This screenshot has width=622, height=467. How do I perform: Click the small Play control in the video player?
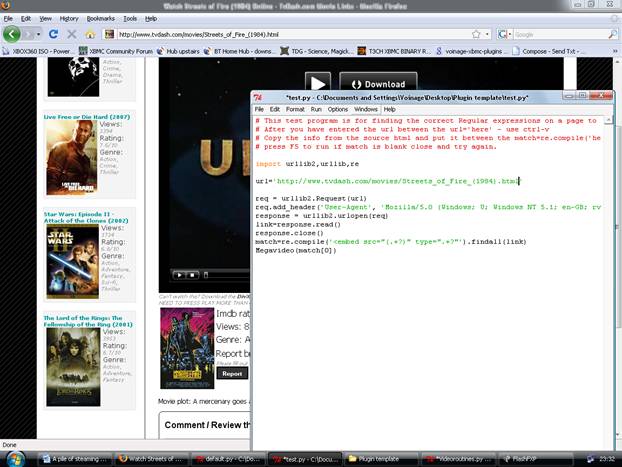(179, 275)
